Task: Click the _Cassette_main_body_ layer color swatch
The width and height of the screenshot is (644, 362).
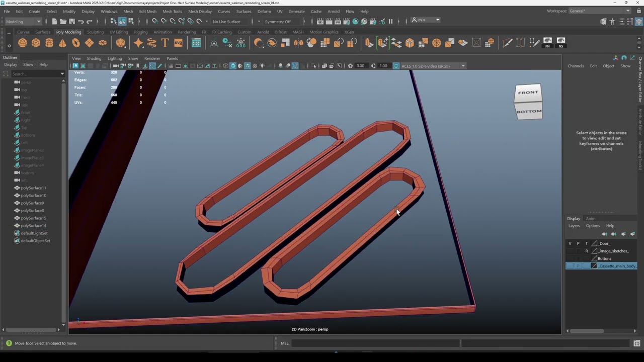Action: pyautogui.click(x=595, y=266)
